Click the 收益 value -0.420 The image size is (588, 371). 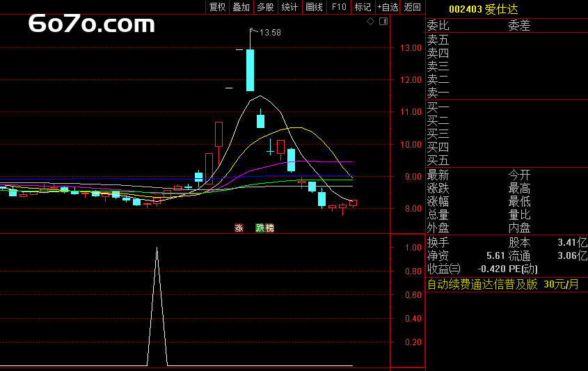point(491,269)
